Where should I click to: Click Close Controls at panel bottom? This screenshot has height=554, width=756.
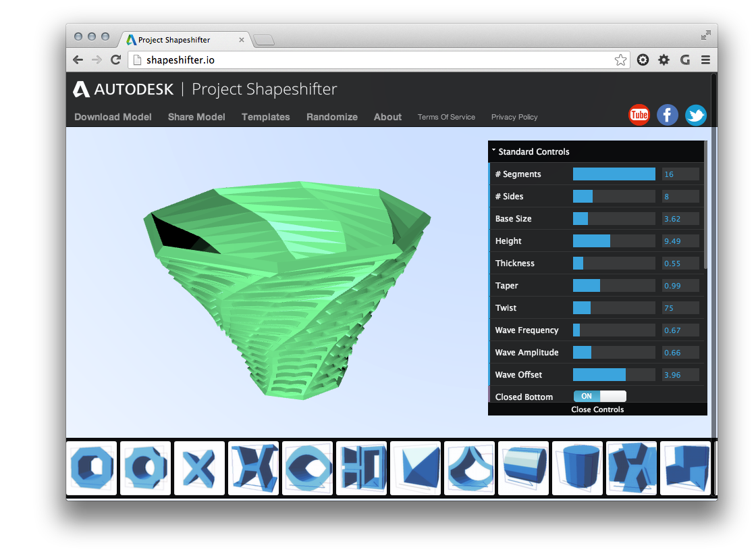point(597,409)
